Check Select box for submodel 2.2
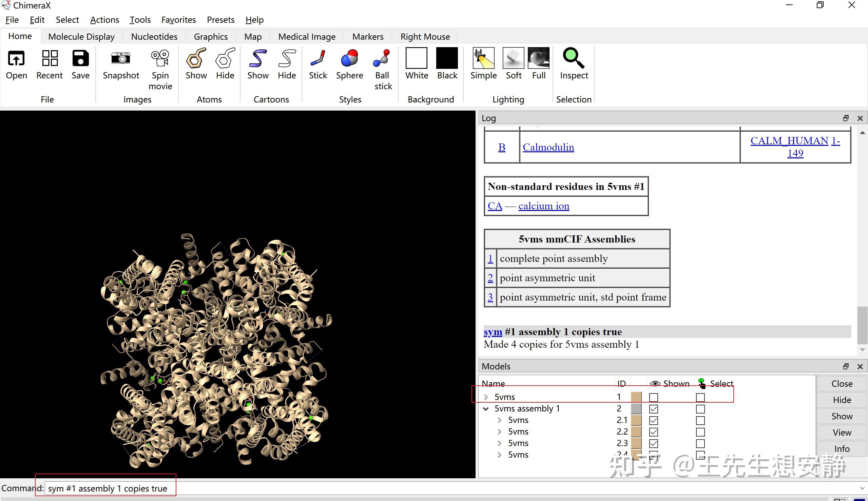The width and height of the screenshot is (868, 501). (700, 432)
